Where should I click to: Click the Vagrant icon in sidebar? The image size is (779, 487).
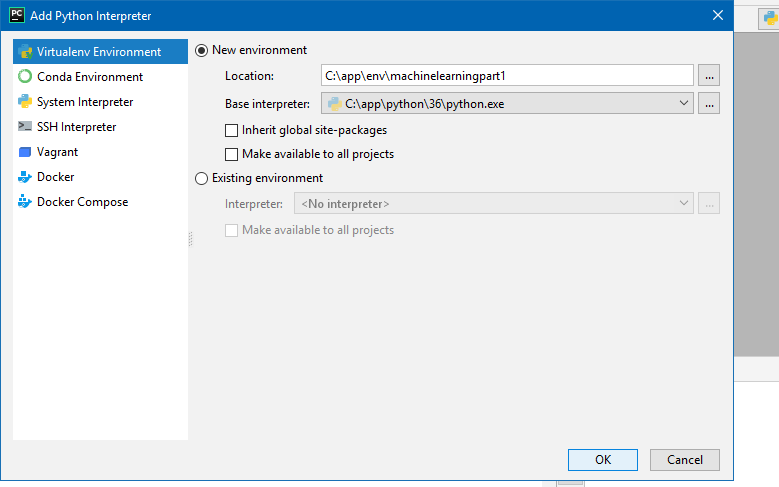pyautogui.click(x=25, y=152)
